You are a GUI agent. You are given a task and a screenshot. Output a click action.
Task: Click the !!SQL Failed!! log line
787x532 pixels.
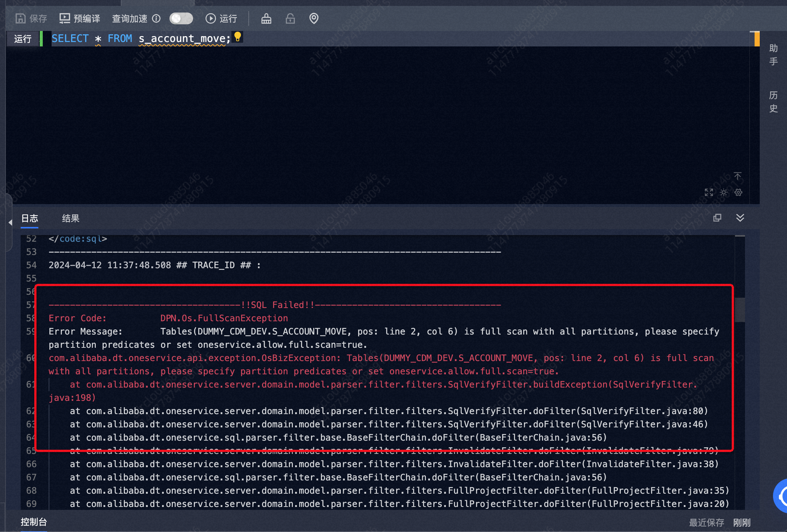click(275, 305)
